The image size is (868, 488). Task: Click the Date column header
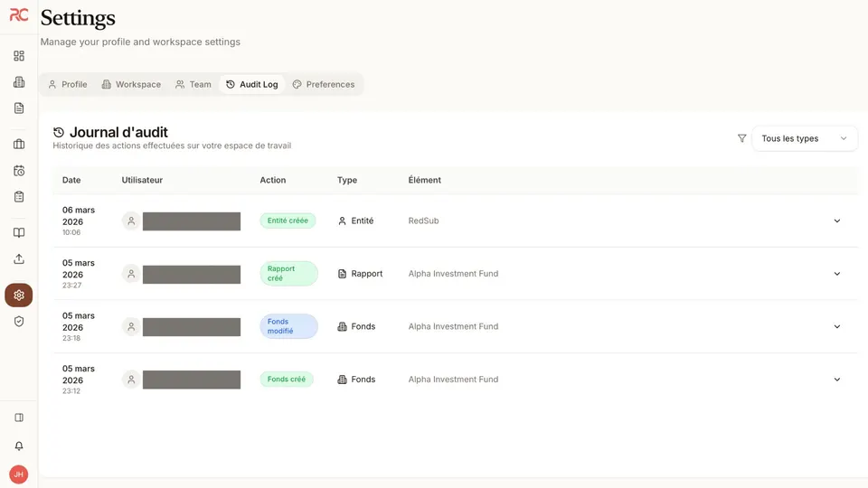[71, 180]
